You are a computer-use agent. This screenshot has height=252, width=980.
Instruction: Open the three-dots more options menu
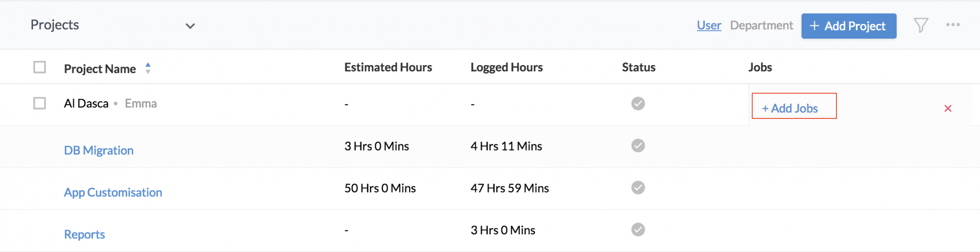[x=953, y=24]
